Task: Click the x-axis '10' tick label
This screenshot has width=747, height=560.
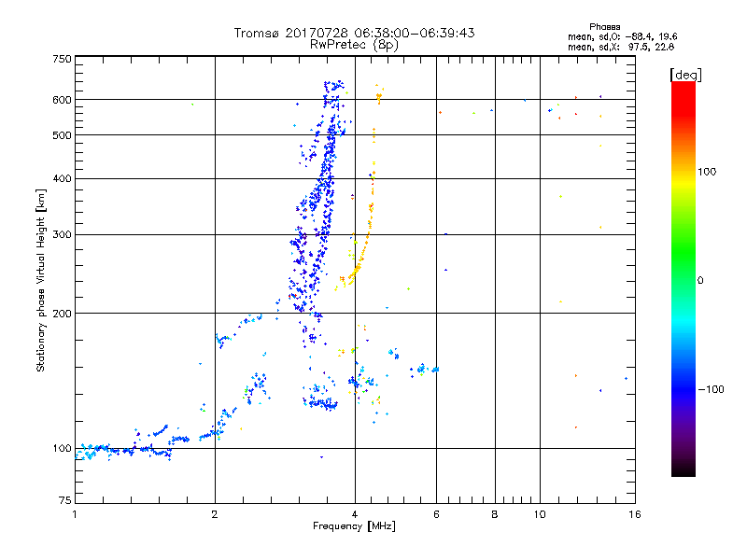Action: [540, 514]
